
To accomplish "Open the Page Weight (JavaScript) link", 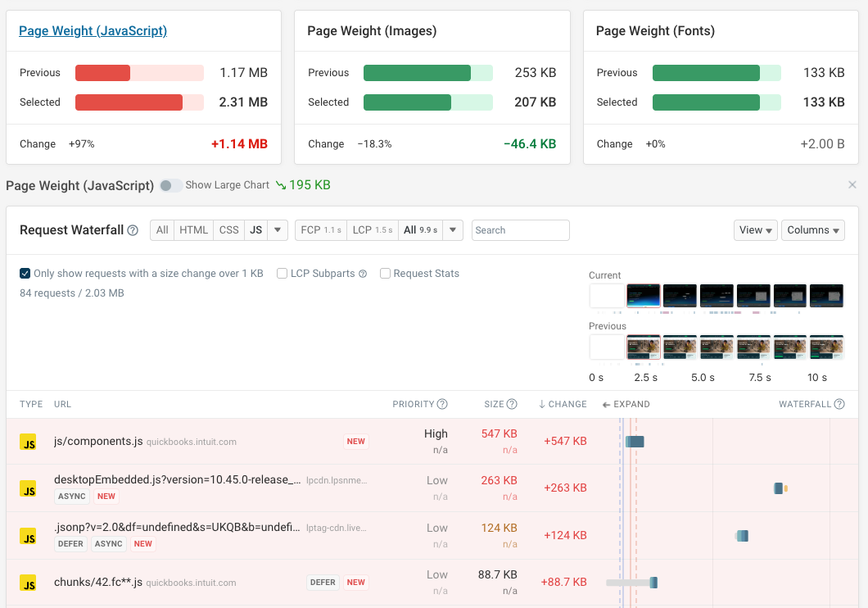I will click(93, 30).
